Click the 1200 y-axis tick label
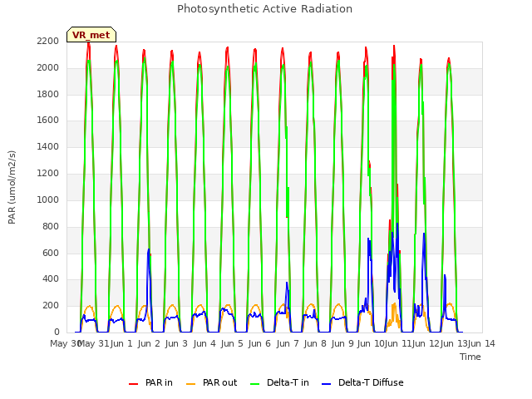This screenshot has height=399, width=532. [48, 173]
